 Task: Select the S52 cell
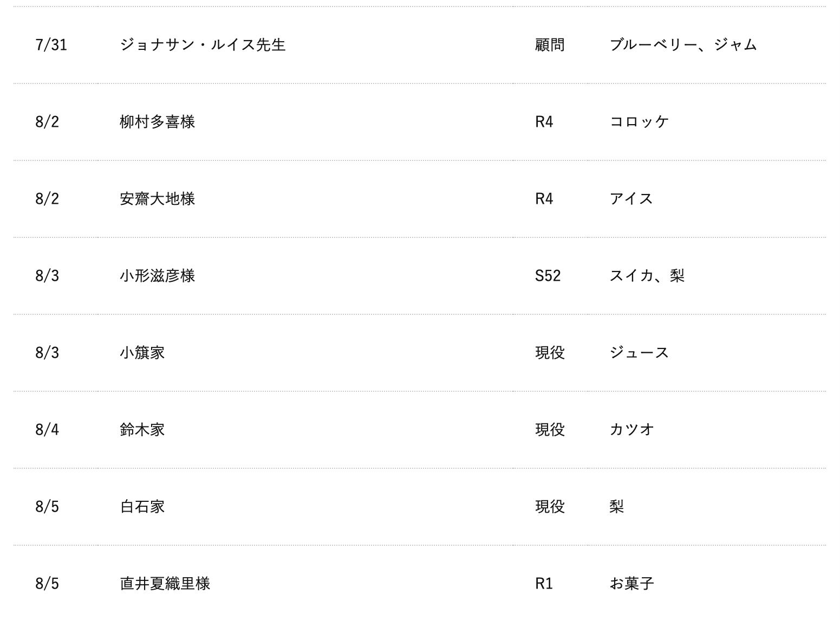point(548,276)
